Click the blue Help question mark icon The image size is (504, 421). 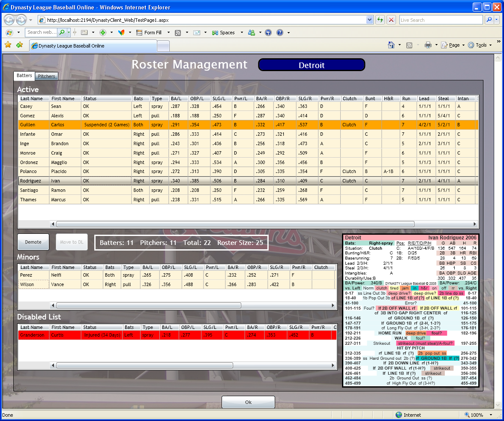tap(279, 33)
